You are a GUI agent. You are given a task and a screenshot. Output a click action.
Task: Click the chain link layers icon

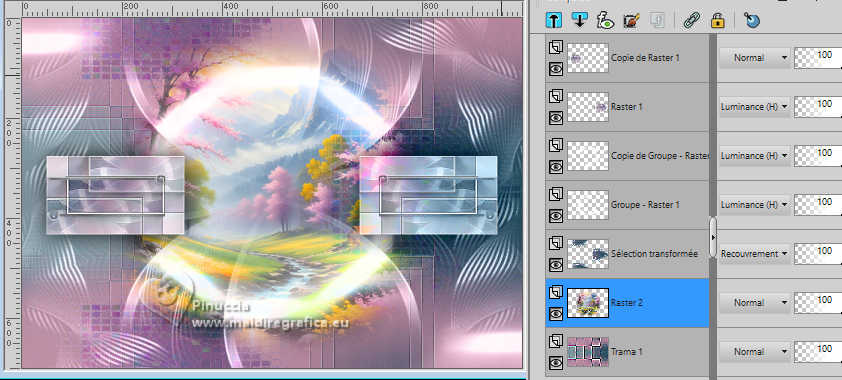691,21
